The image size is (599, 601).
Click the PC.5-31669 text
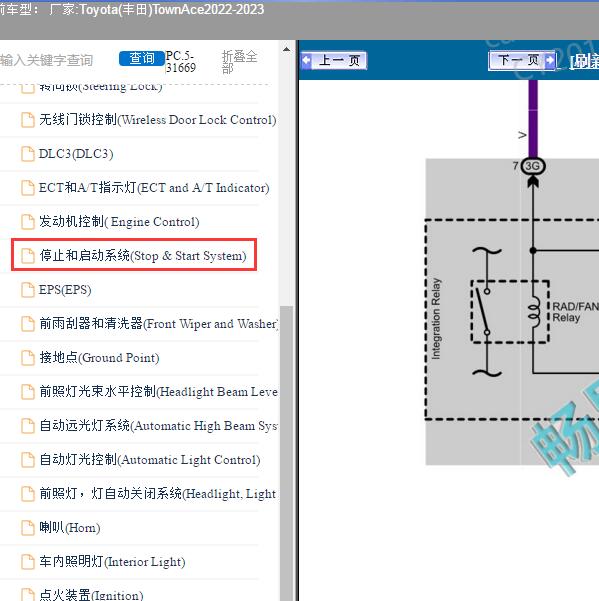tap(181, 62)
